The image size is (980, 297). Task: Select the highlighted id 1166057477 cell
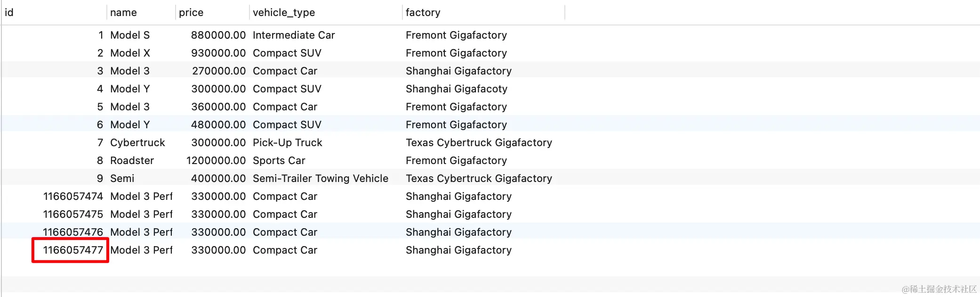tap(71, 250)
